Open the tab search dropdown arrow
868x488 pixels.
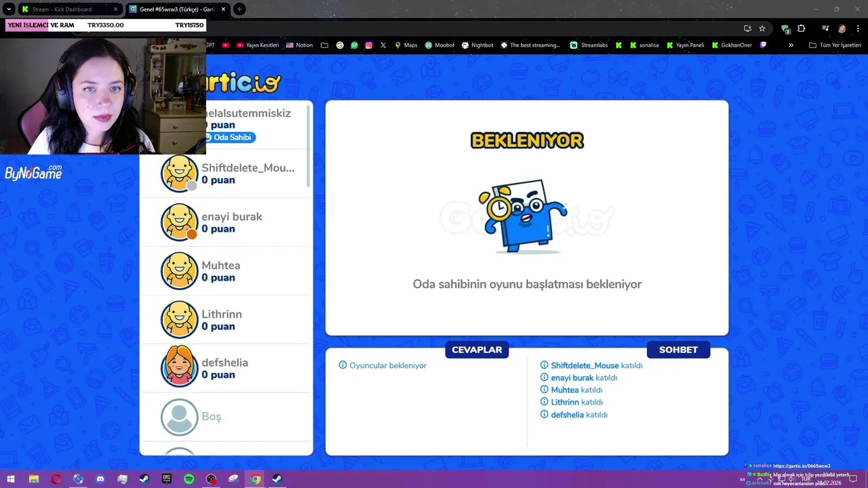click(9, 9)
